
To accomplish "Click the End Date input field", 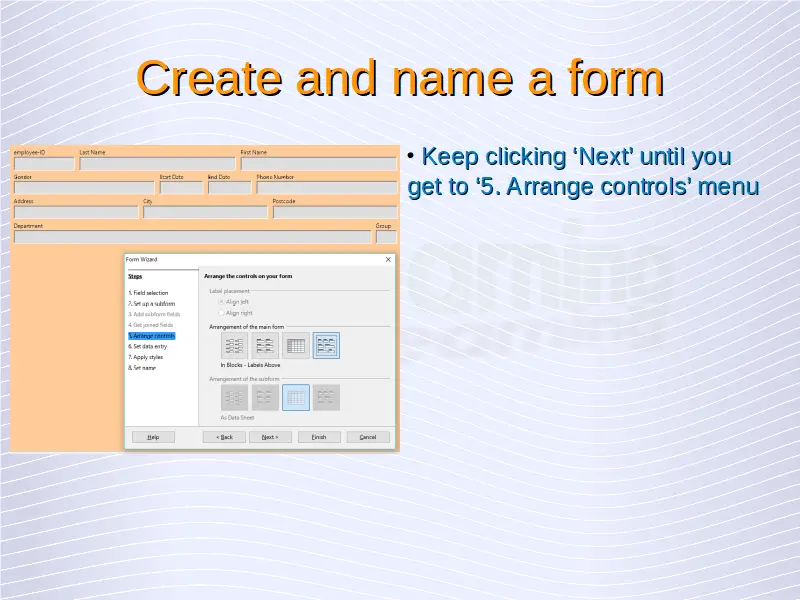I will click(230, 188).
